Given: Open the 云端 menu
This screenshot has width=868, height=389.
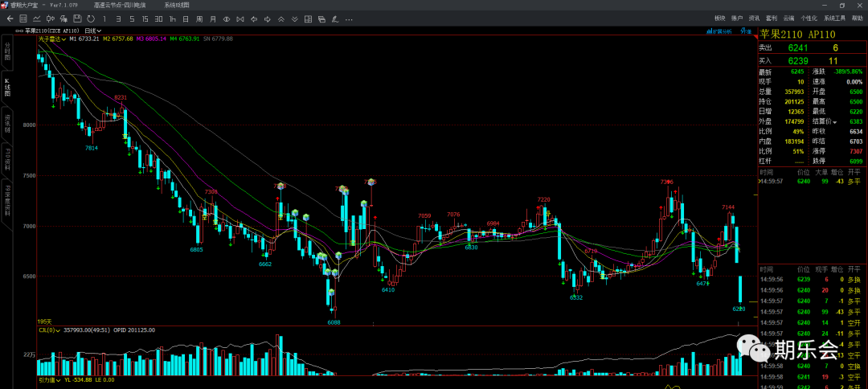Looking at the screenshot, I should pyautogui.click(x=789, y=18).
